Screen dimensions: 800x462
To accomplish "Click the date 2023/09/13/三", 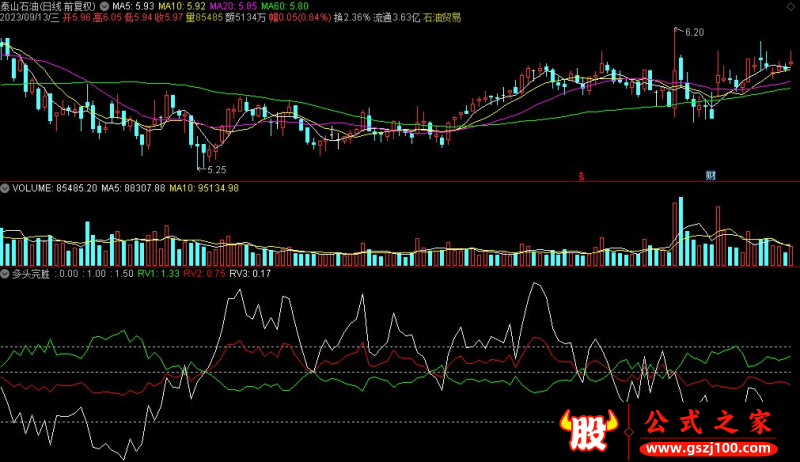I will (30, 18).
